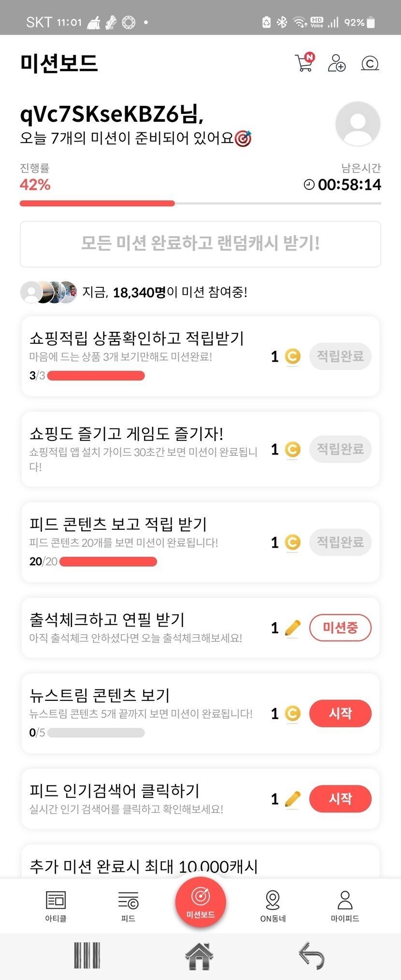Tap the 미션중 button for 출석체크
This screenshot has height=980, width=401.
(x=340, y=627)
